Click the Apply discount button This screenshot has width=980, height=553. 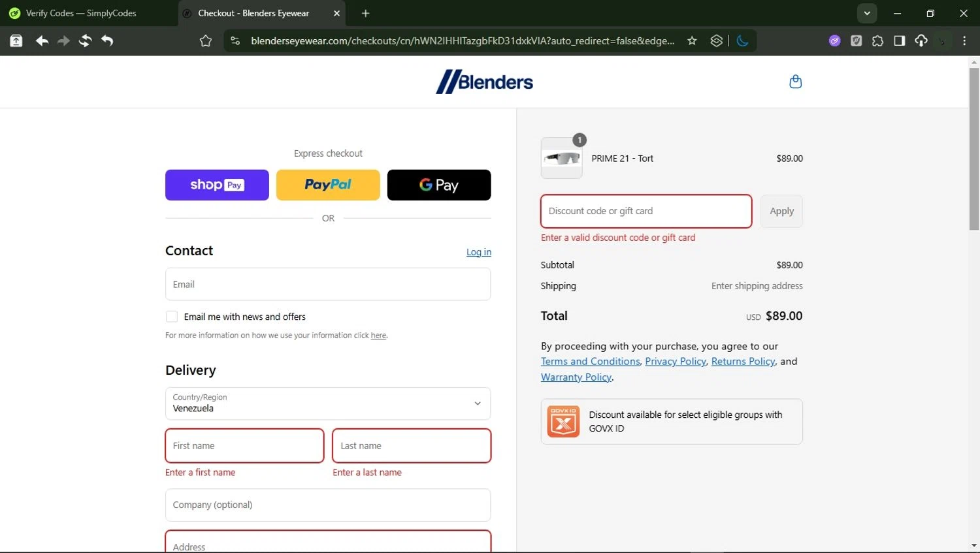[x=781, y=211]
